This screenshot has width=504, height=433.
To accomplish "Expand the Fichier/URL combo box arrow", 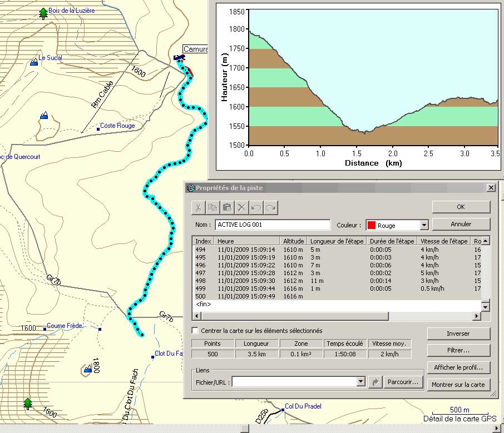I will 360,382.
